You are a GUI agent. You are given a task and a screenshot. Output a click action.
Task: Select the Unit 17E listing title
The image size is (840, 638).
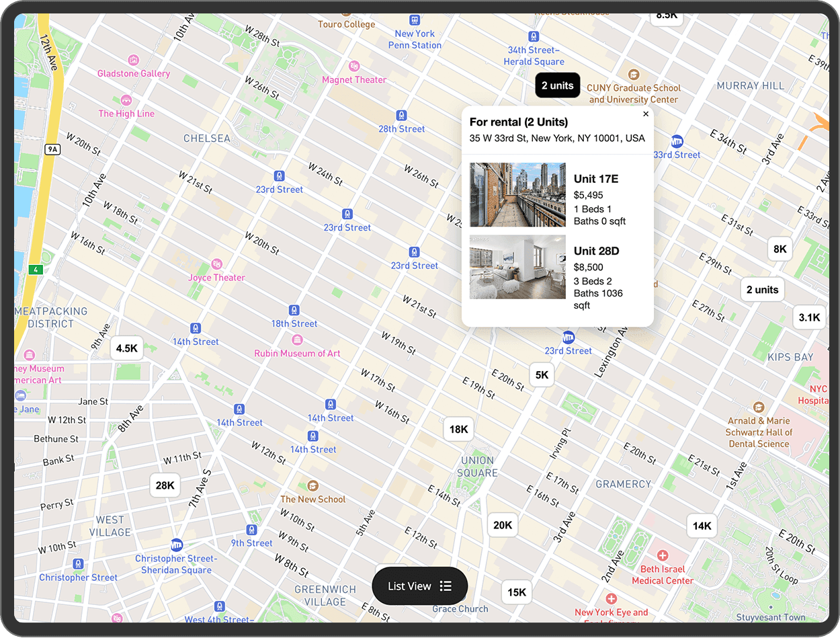595,179
